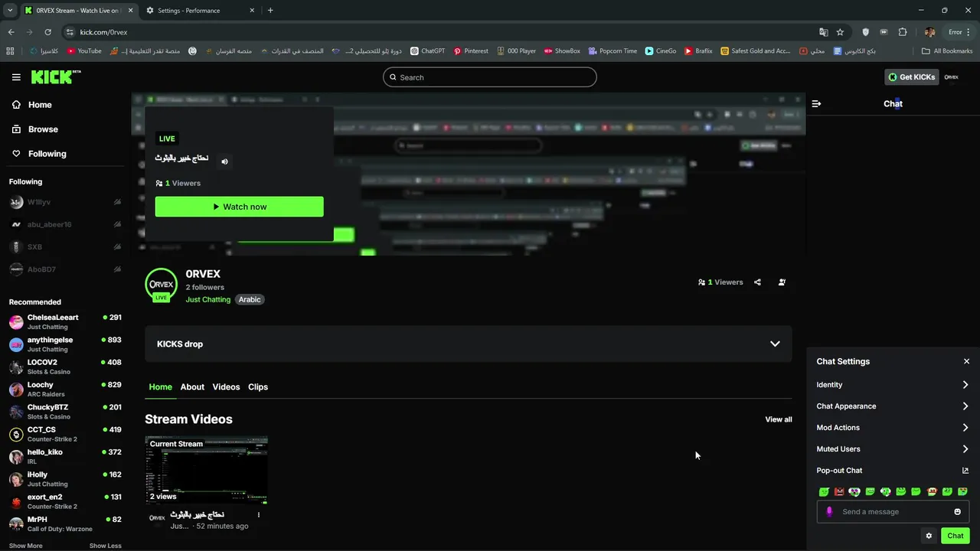This screenshot has height=551, width=980.
Task: Open recommended channel LOCOV2
Action: (x=65, y=367)
